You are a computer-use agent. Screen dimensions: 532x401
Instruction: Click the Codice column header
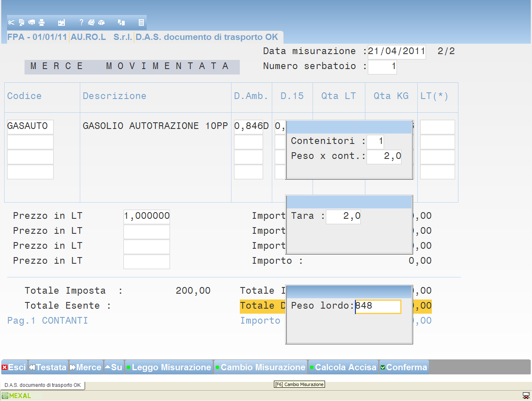pos(25,96)
